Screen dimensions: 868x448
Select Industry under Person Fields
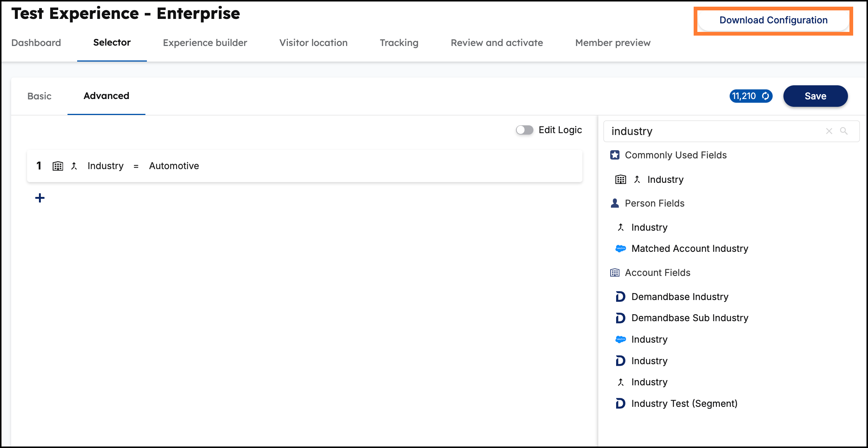coord(650,227)
